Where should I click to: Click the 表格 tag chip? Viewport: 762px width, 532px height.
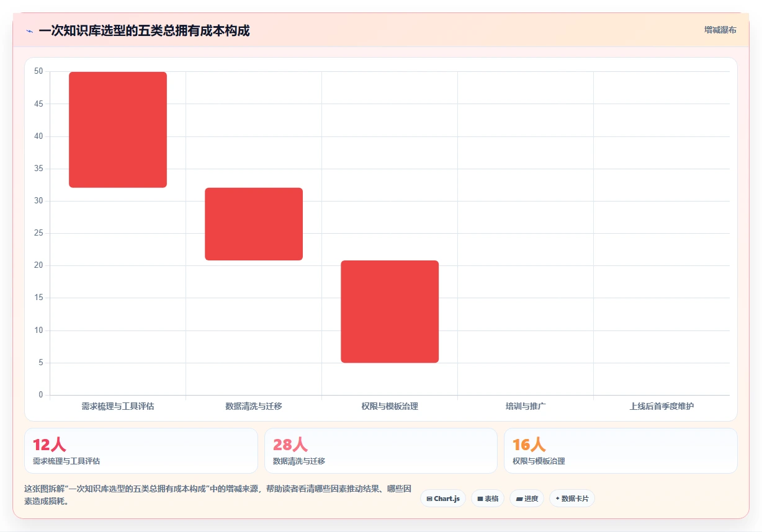[488, 499]
